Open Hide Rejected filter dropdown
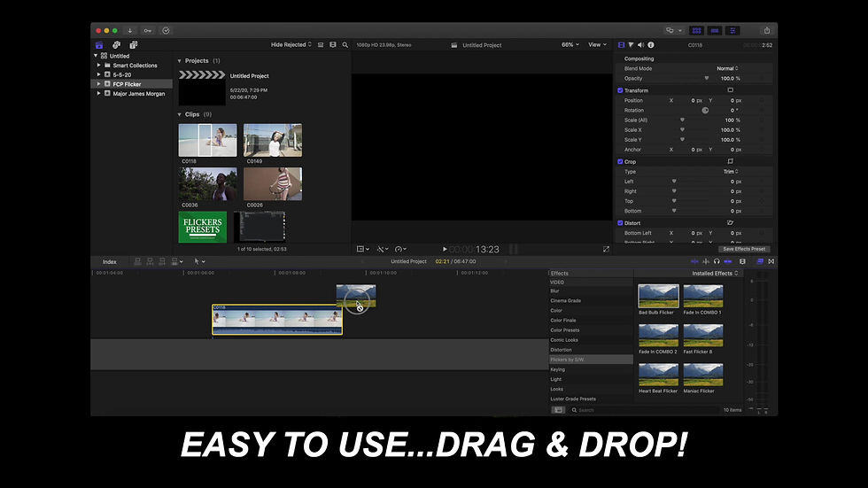 [x=291, y=45]
